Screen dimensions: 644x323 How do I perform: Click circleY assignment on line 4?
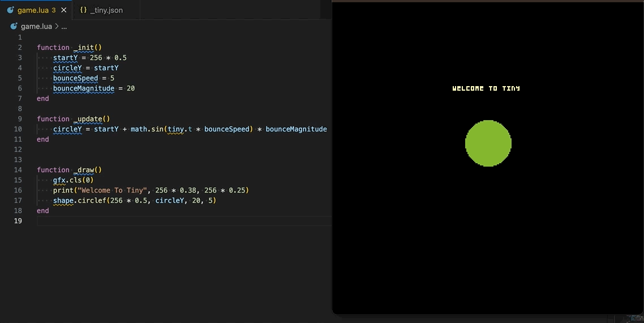pos(85,68)
